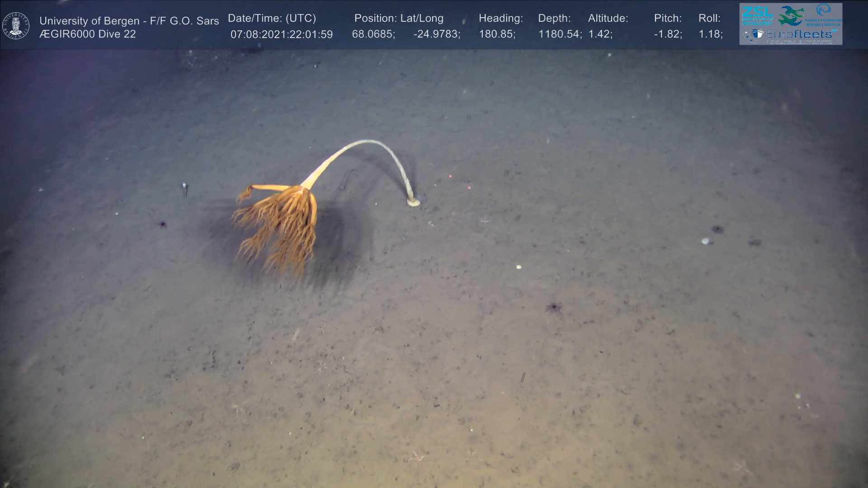The height and width of the screenshot is (488, 868).
Task: Click the ÆGIR6000 Dive 22 label
Action: 87,34
